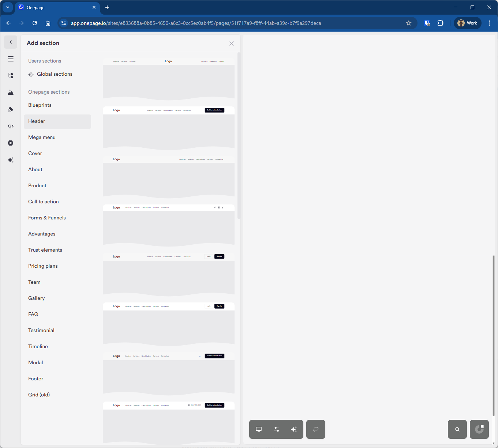Open the site structure tree icon

click(x=11, y=76)
